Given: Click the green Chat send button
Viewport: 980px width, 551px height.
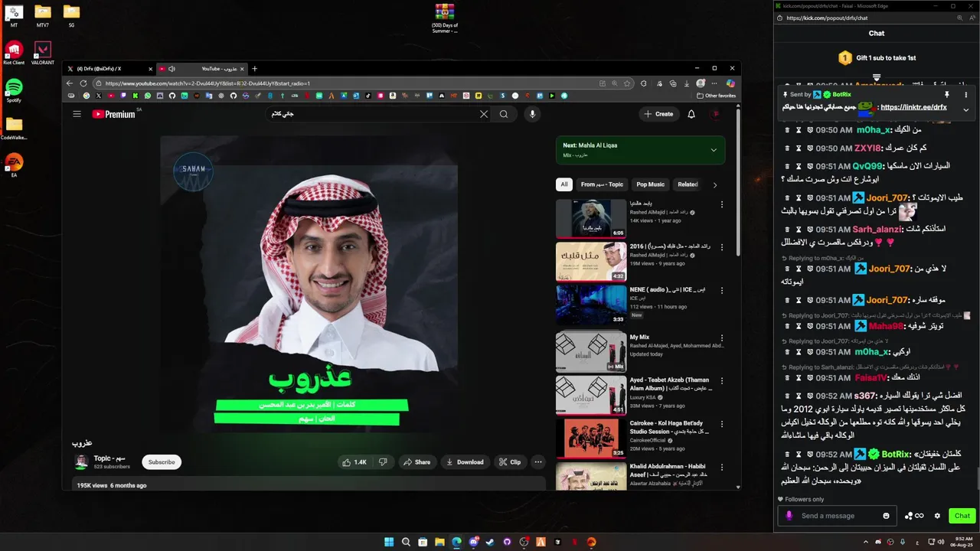Looking at the screenshot, I should coord(962,516).
